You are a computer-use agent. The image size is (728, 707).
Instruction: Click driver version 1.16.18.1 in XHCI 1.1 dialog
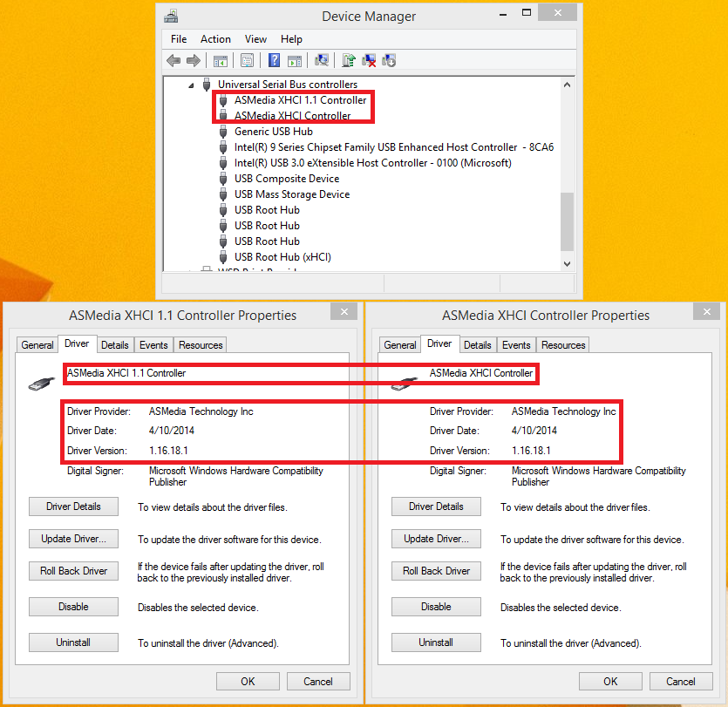pos(168,451)
